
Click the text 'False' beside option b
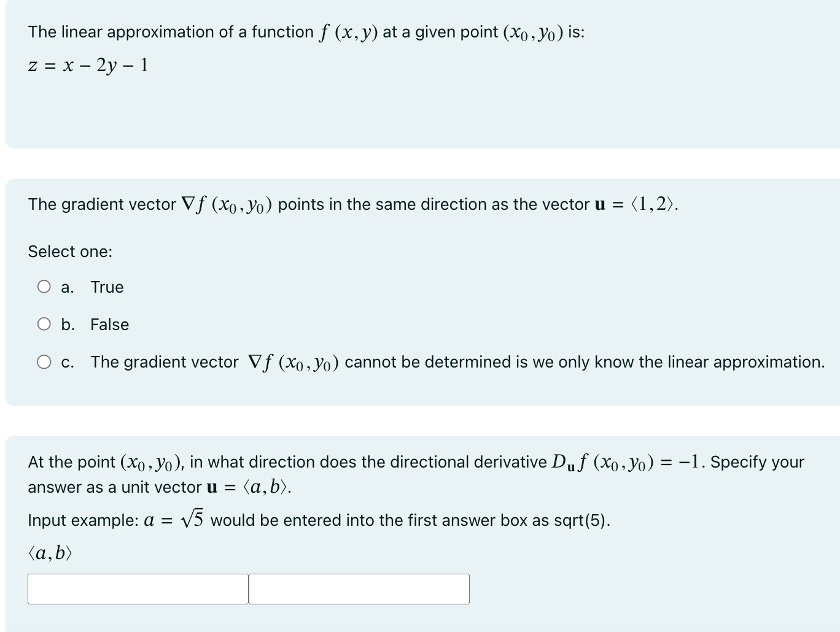click(x=110, y=324)
